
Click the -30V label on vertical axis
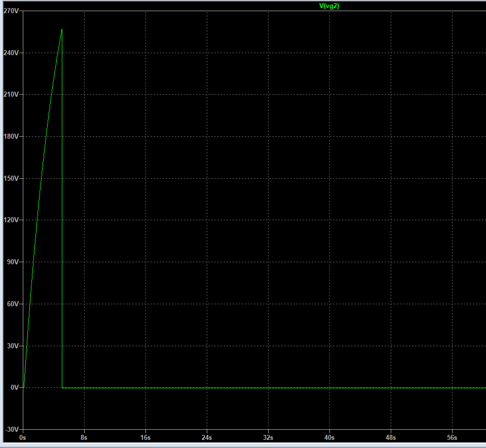tap(12, 429)
